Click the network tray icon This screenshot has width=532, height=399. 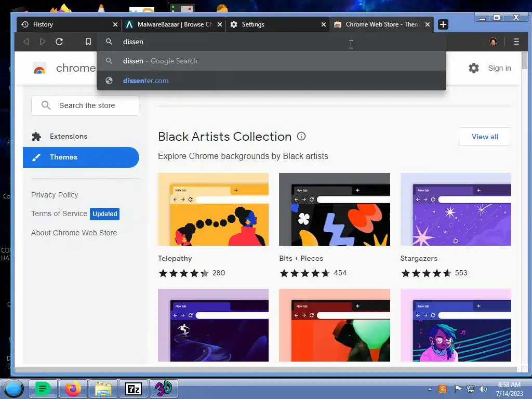pos(471,389)
